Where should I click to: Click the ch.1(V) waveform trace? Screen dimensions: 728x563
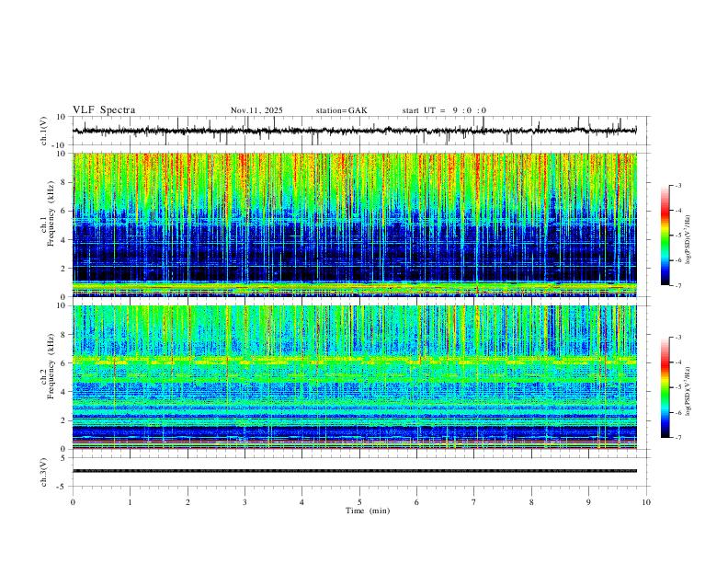pos(355,131)
